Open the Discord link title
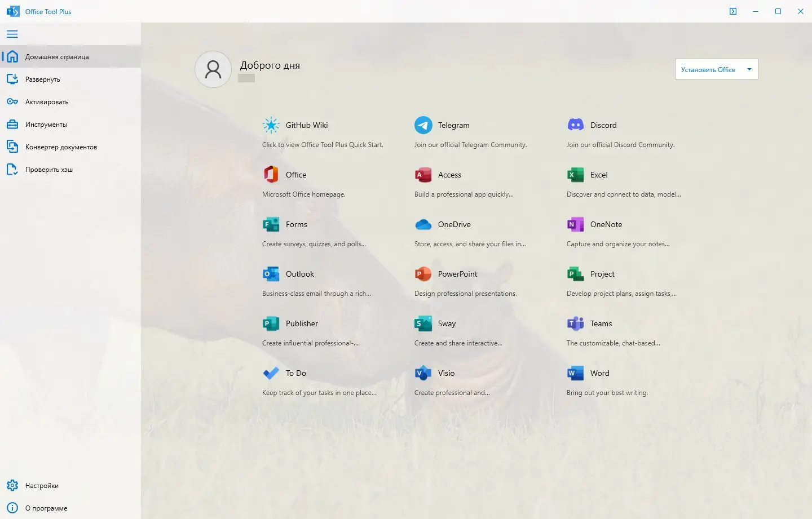The width and height of the screenshot is (812, 519). (603, 125)
